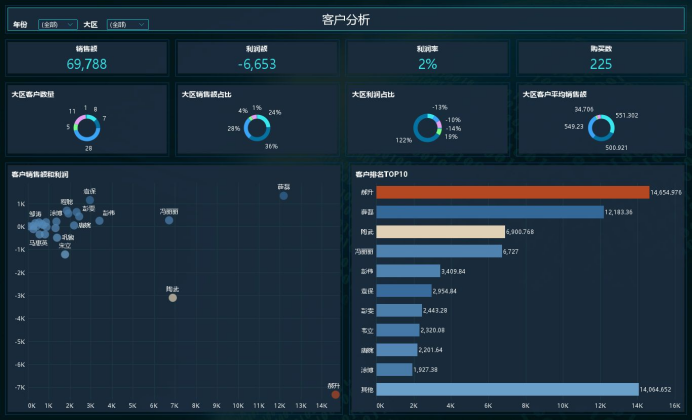Click the 大区销售额占比 donut chart
This screenshot has height=420, width=692.
point(257,126)
